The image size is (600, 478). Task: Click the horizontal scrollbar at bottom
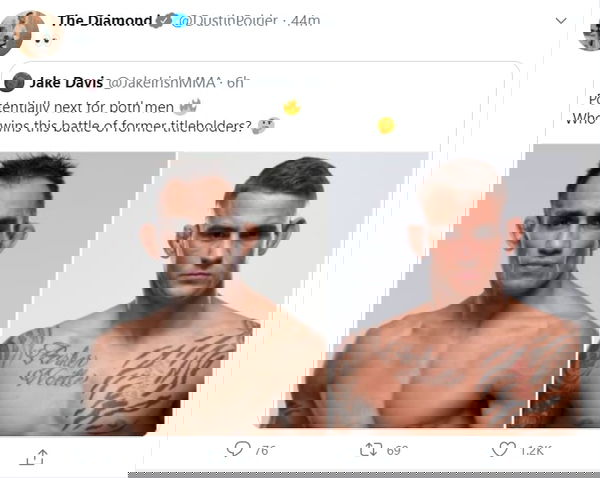pyautogui.click(x=364, y=475)
